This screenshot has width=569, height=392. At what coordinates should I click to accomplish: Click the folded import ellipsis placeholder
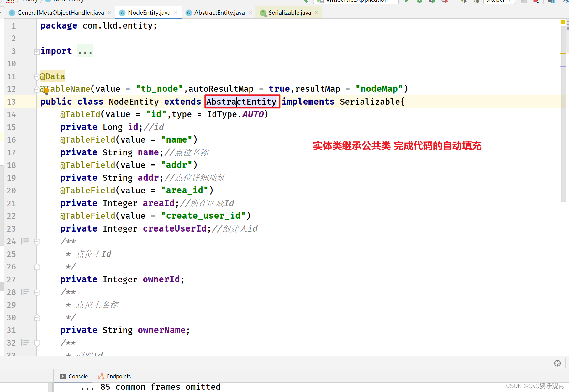point(85,51)
